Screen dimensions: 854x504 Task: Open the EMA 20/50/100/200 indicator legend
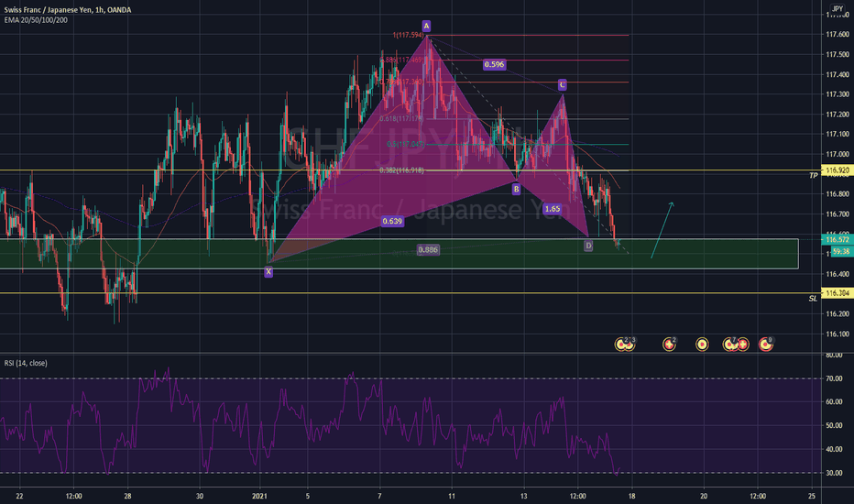click(36, 20)
